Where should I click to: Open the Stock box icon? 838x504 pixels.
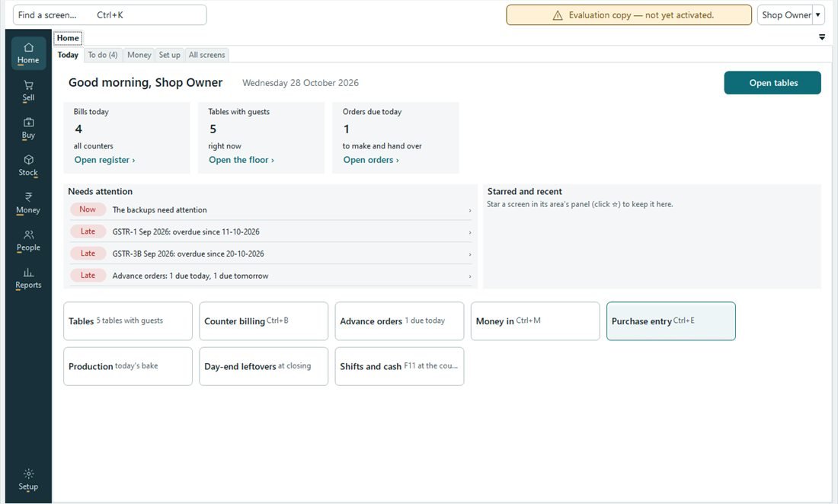[28, 160]
